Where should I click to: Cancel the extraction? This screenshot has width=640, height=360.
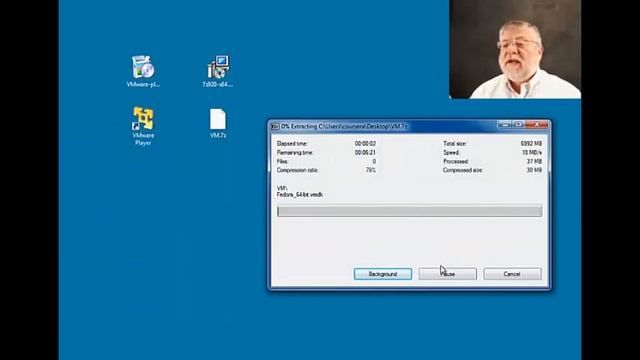tap(512, 274)
